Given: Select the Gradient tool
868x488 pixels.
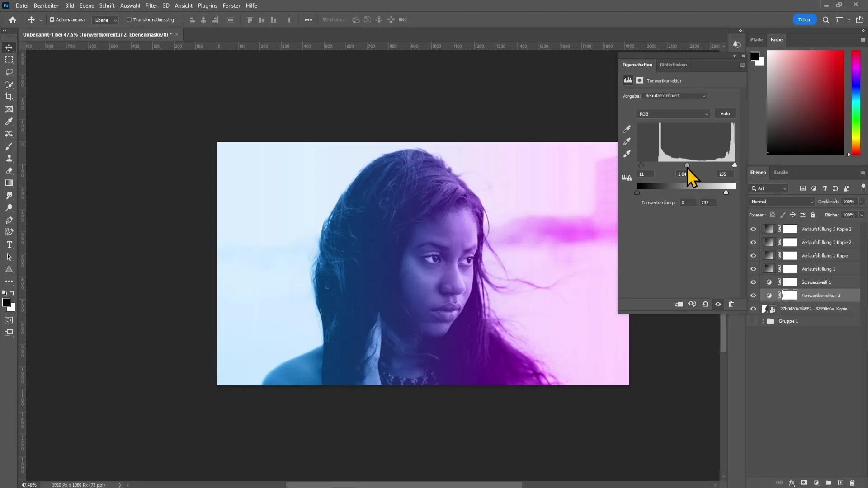Looking at the screenshot, I should tap(9, 183).
